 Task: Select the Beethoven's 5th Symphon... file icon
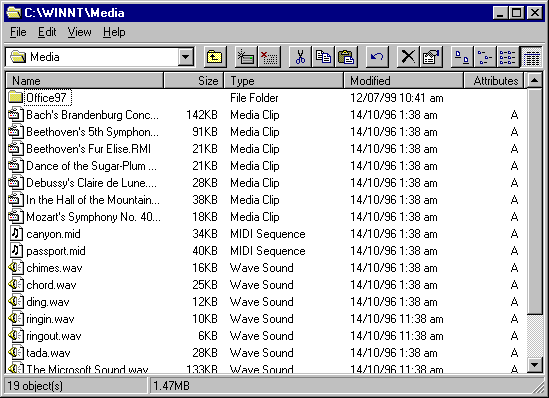[x=16, y=132]
